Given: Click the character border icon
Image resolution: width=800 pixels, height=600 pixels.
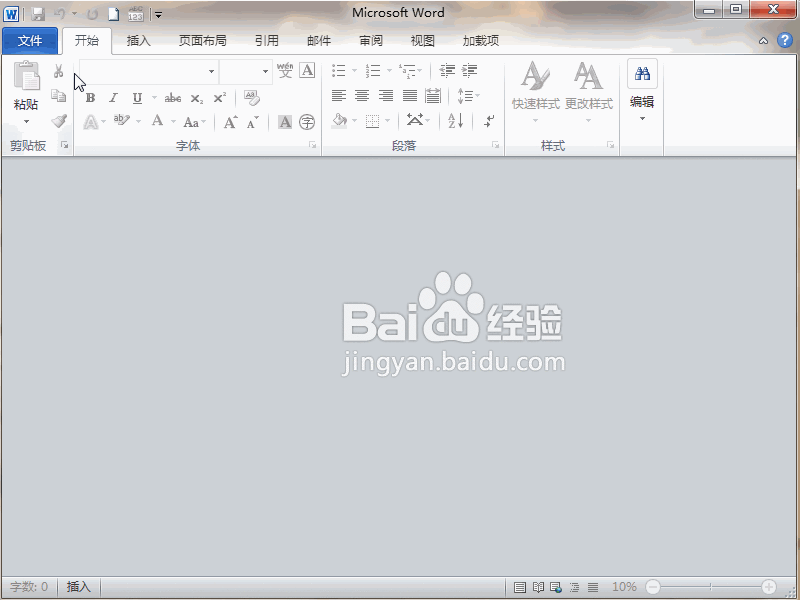Looking at the screenshot, I should tap(307, 70).
